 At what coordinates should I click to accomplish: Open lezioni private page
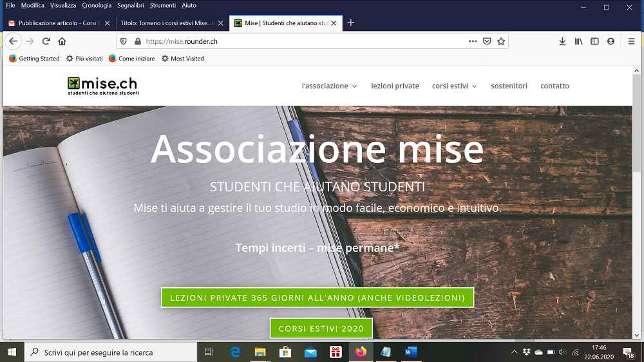395,86
